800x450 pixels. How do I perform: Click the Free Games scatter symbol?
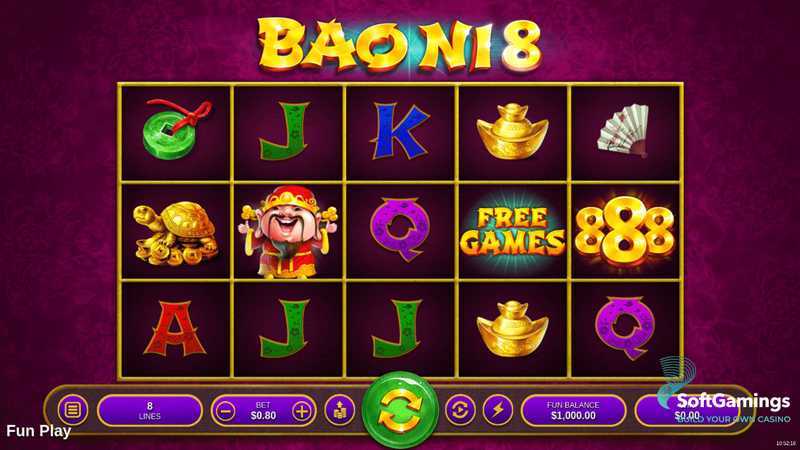pyautogui.click(x=512, y=231)
